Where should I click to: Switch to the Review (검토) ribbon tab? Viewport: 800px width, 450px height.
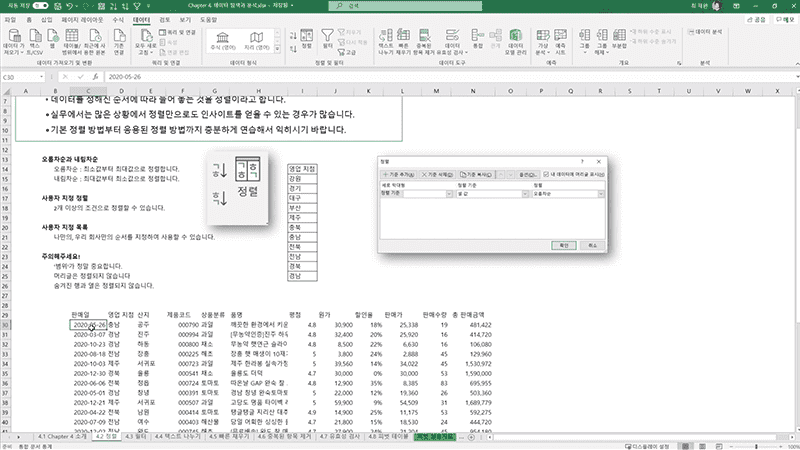164,20
